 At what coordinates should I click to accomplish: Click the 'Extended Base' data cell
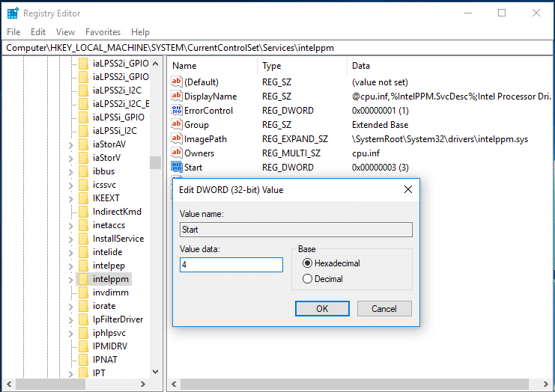[x=380, y=125]
